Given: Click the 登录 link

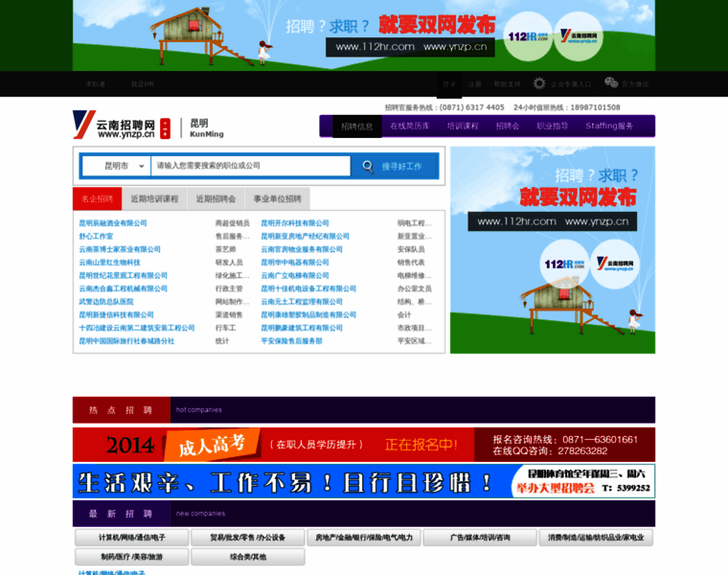Looking at the screenshot, I should coord(449,84).
